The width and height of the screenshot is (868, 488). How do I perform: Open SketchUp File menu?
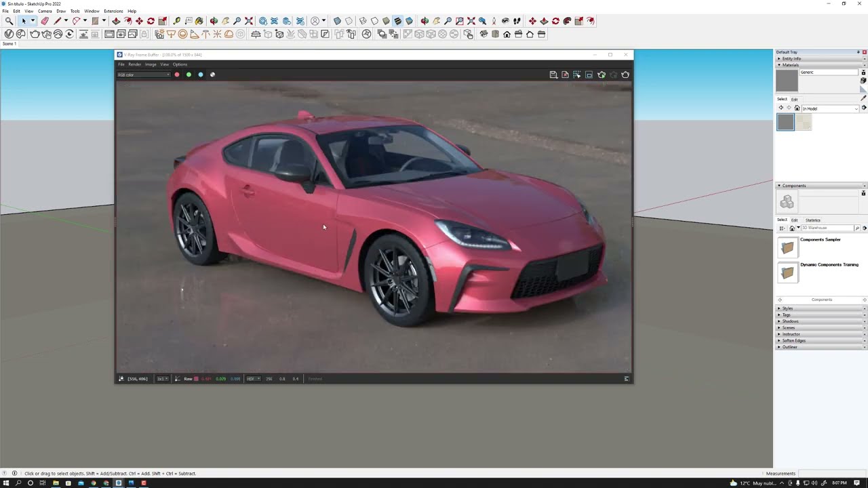click(x=5, y=11)
